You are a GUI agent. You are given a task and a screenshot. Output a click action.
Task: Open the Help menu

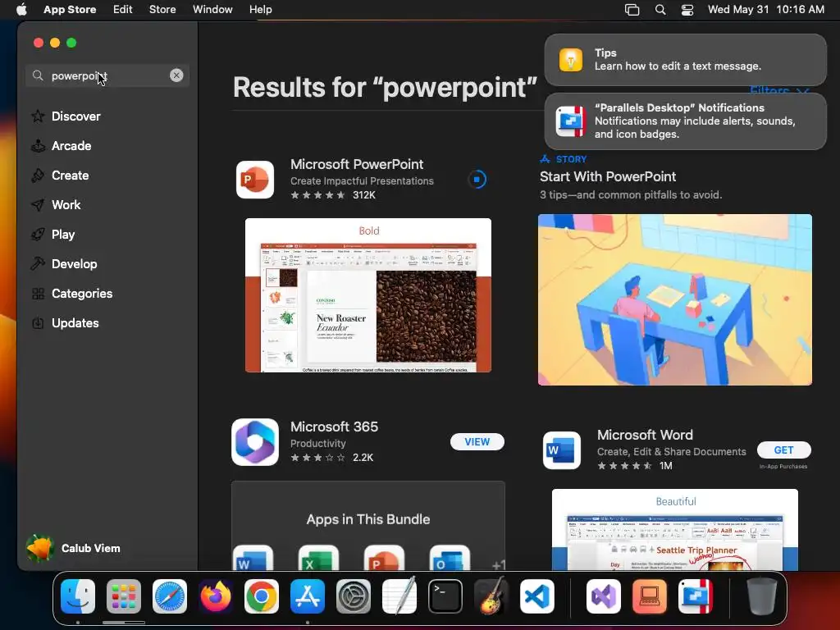(x=260, y=10)
